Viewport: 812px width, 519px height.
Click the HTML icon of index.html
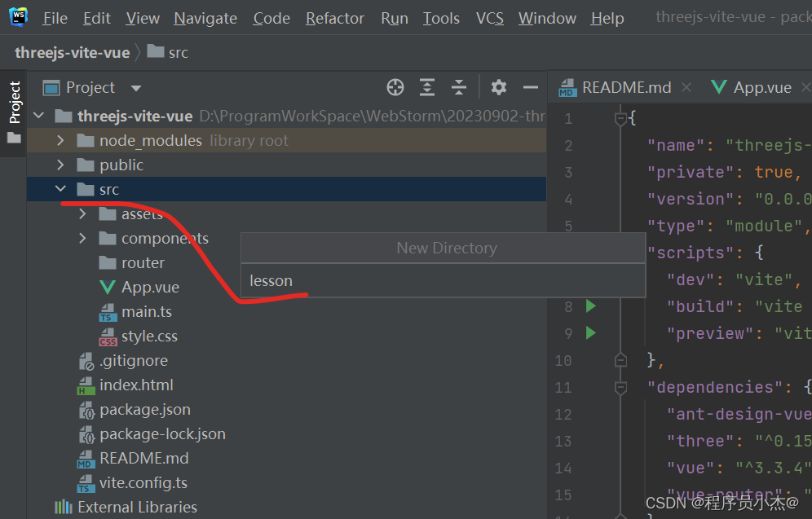pyautogui.click(x=86, y=385)
